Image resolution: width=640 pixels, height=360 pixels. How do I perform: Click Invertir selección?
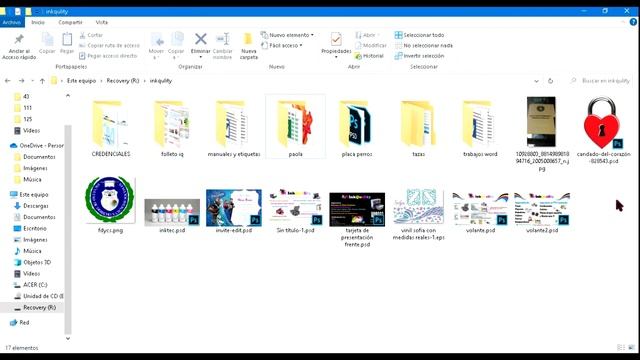pyautogui.click(x=419, y=56)
